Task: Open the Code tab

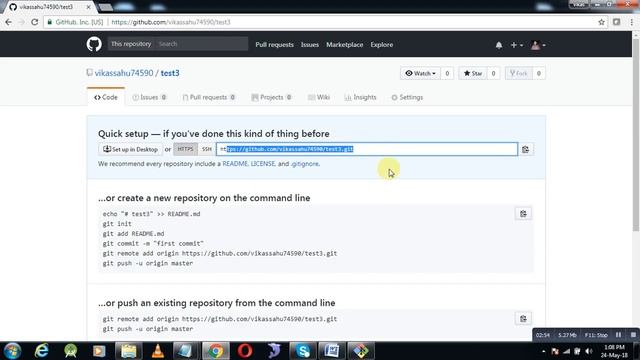Action: pos(106,97)
